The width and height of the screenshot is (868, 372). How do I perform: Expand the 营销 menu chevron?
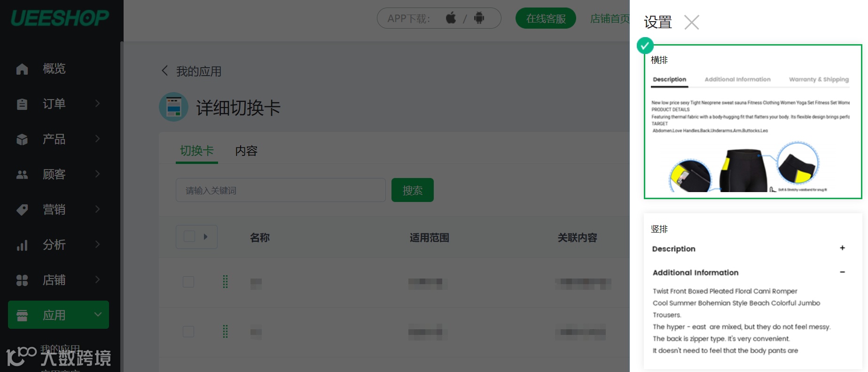[97, 209]
